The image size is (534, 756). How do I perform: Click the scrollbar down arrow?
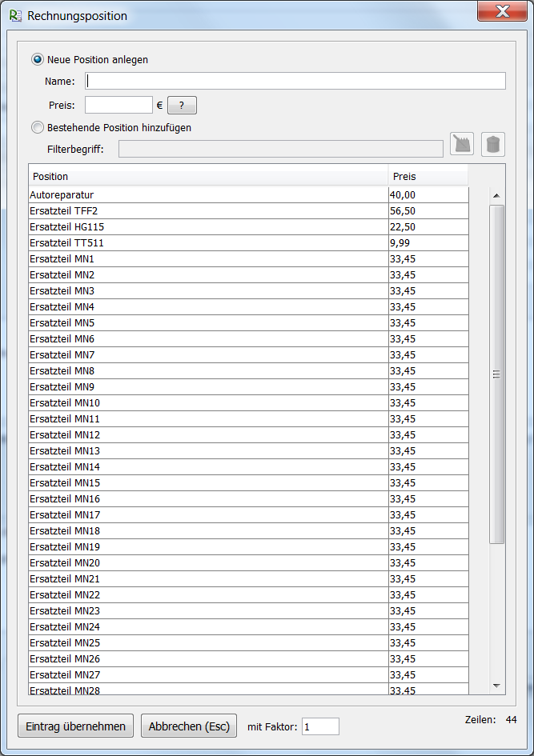pos(496,686)
